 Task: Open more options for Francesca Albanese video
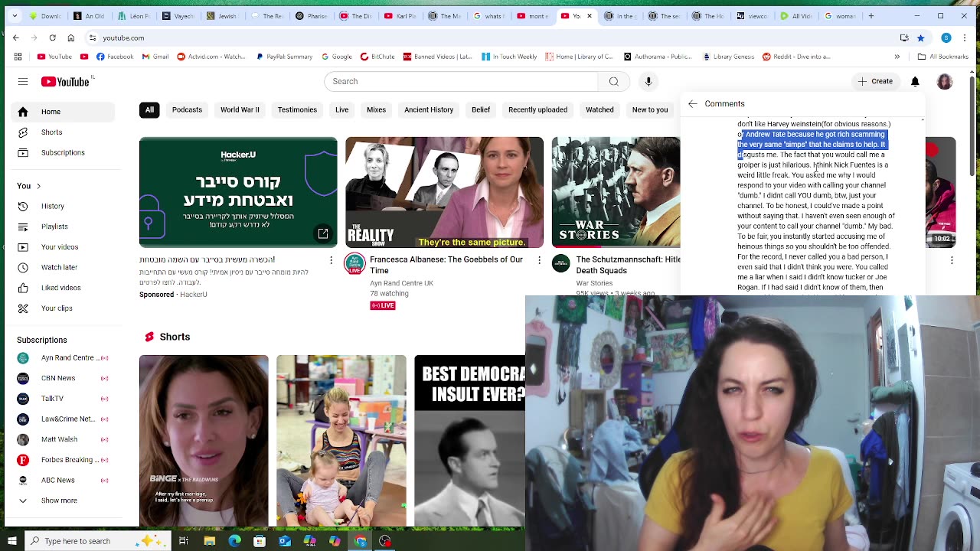pyautogui.click(x=539, y=261)
